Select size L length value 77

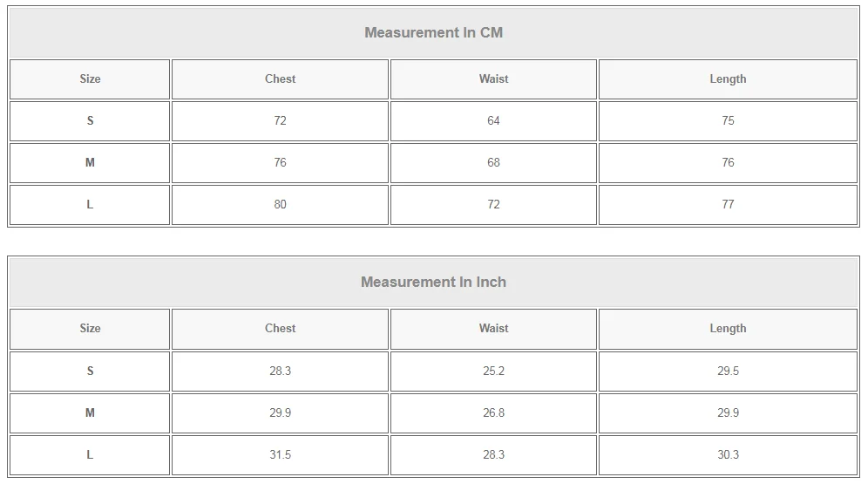click(728, 205)
